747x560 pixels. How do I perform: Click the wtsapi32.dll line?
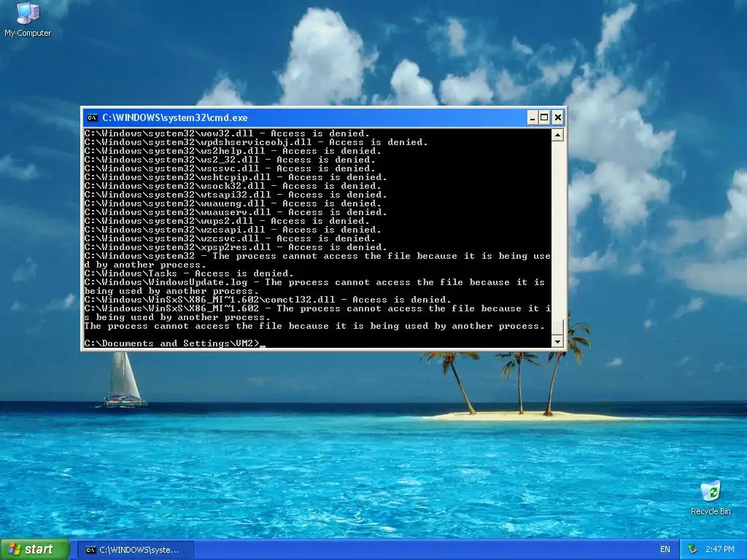(x=236, y=195)
